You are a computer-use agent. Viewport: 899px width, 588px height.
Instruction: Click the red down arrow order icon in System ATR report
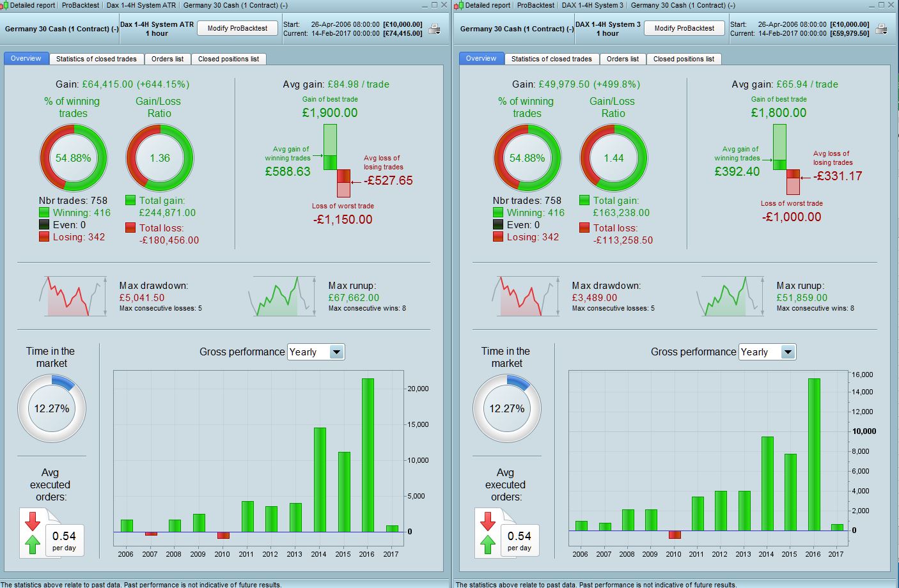[33, 521]
